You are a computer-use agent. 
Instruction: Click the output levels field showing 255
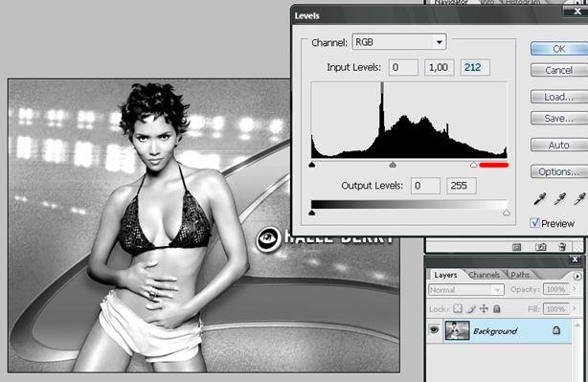462,186
